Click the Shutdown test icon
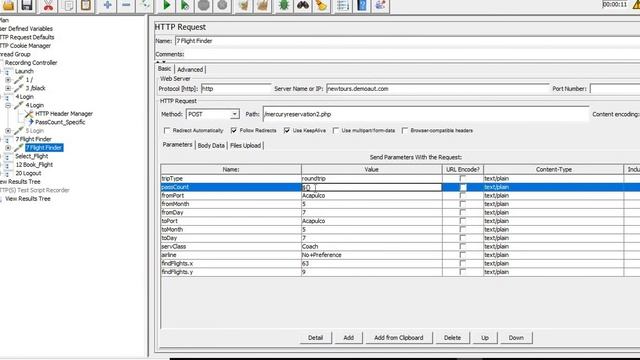Image resolution: width=640 pixels, height=360 pixels. 222,5
